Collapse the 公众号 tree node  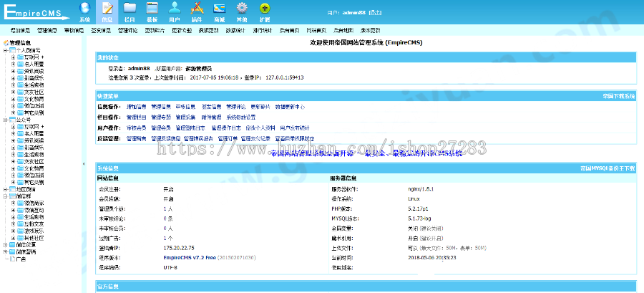click(5, 120)
